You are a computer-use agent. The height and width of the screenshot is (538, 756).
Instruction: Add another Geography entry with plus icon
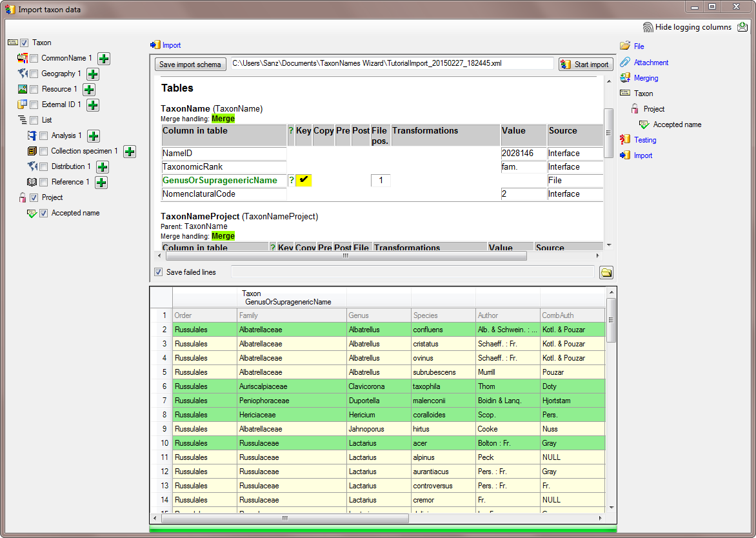[92, 74]
